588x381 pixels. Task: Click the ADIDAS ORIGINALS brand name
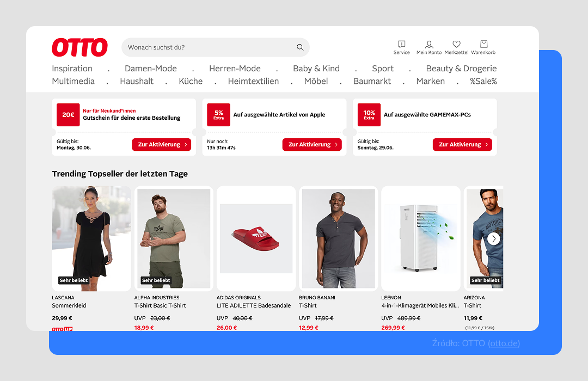pyautogui.click(x=238, y=298)
